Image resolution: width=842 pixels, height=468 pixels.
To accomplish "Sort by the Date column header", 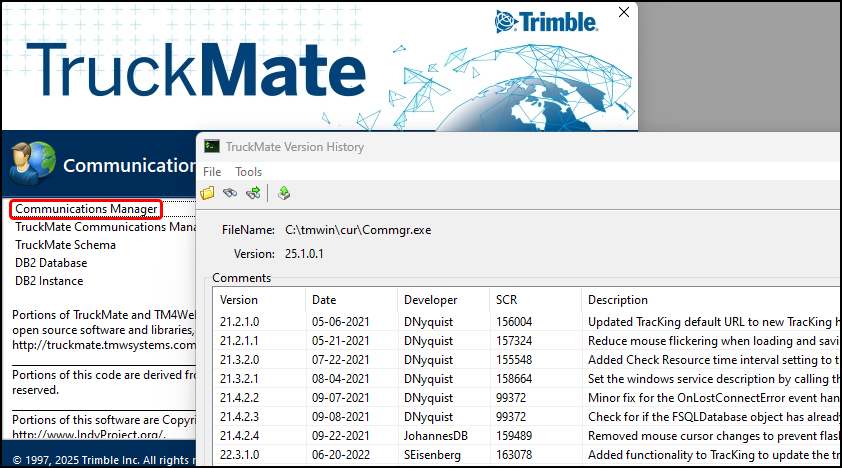I will pyautogui.click(x=324, y=300).
